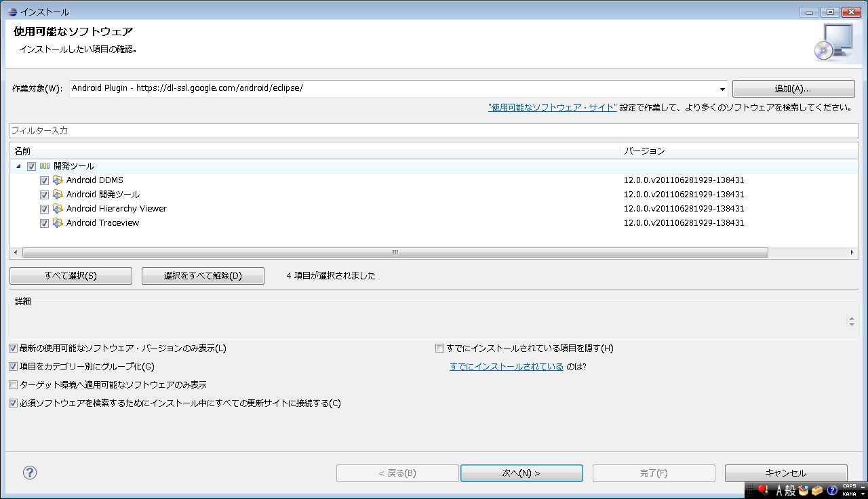Click 次へ(N) > button
Screen dimensions: 868x499
[x=521, y=473]
